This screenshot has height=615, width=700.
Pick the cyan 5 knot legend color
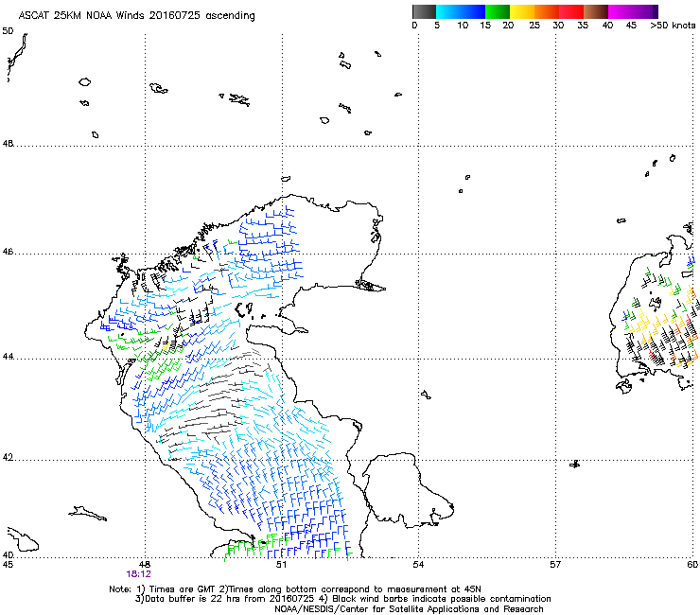(x=448, y=11)
